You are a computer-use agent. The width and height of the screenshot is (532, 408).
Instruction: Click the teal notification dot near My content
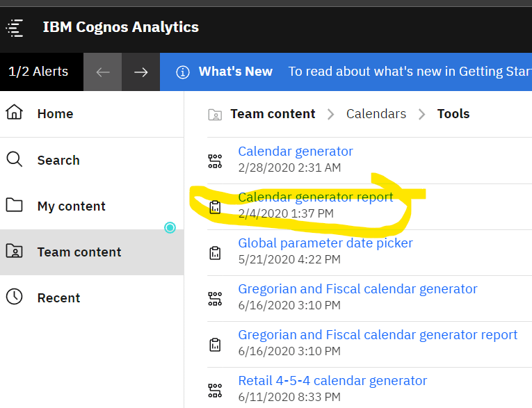170,227
